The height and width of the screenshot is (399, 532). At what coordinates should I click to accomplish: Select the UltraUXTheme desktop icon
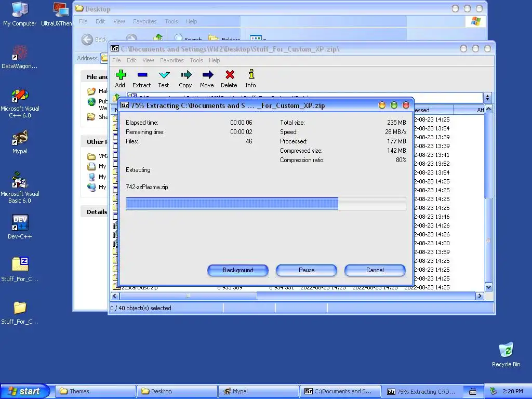[x=58, y=14]
